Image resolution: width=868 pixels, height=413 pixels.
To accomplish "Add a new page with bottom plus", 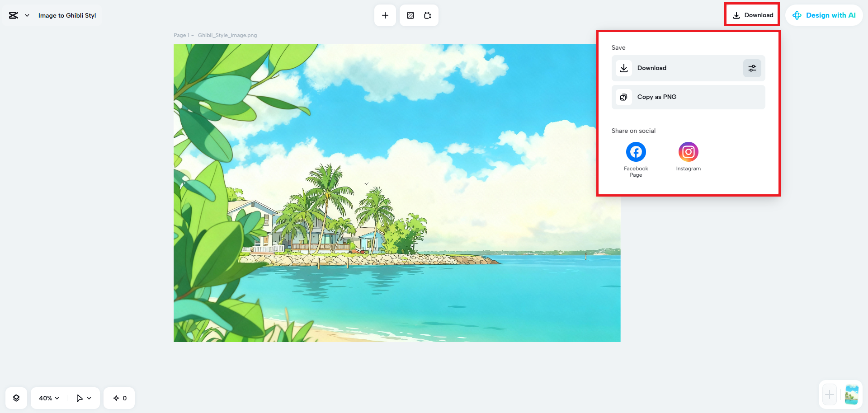I will pyautogui.click(x=830, y=395).
